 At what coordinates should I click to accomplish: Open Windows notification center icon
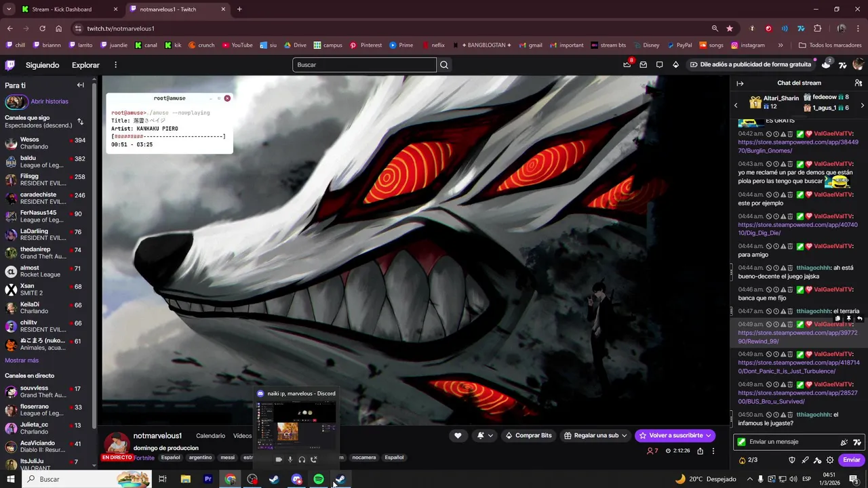(854, 479)
